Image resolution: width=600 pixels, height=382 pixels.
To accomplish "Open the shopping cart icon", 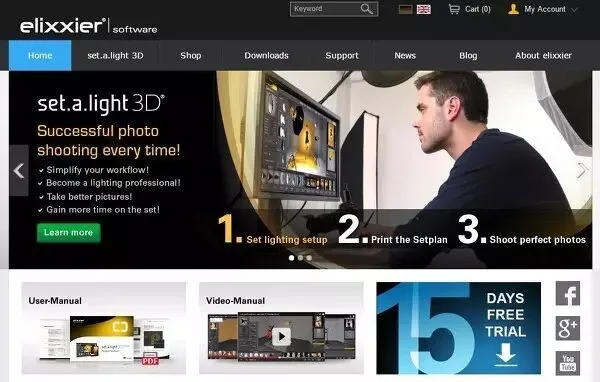I will (x=454, y=9).
